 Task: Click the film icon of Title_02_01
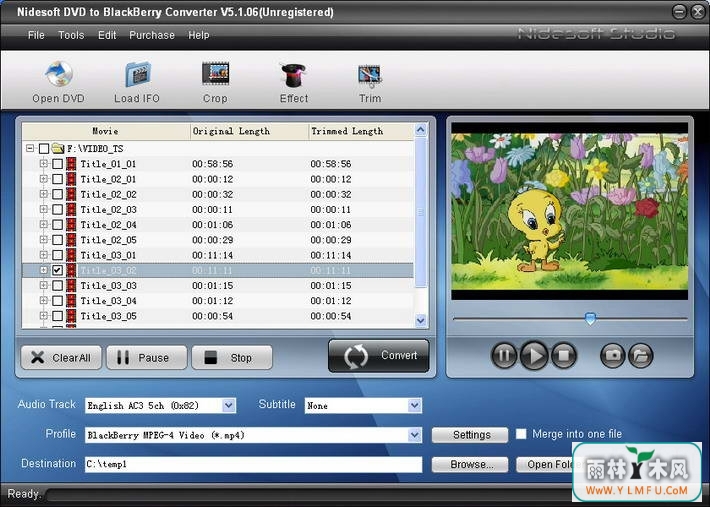click(71, 179)
